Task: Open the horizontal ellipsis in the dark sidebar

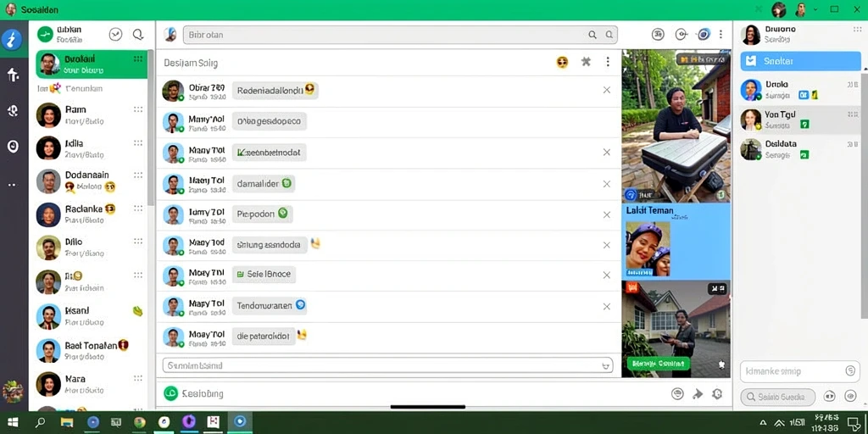Action: click(12, 185)
